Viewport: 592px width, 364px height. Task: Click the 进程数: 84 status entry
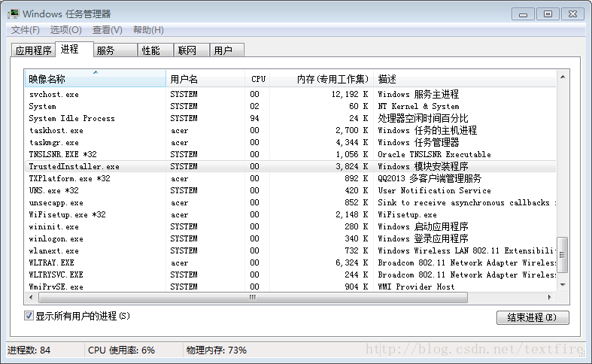[29, 350]
